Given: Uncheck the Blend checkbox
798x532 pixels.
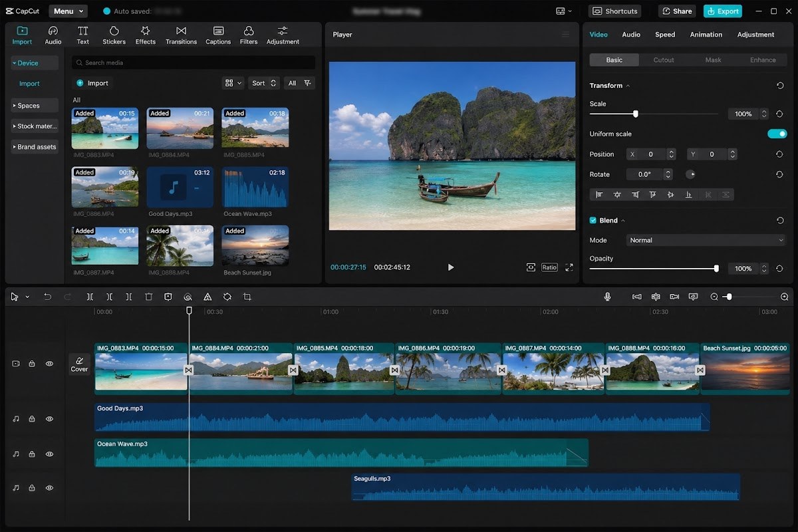Looking at the screenshot, I should [593, 220].
